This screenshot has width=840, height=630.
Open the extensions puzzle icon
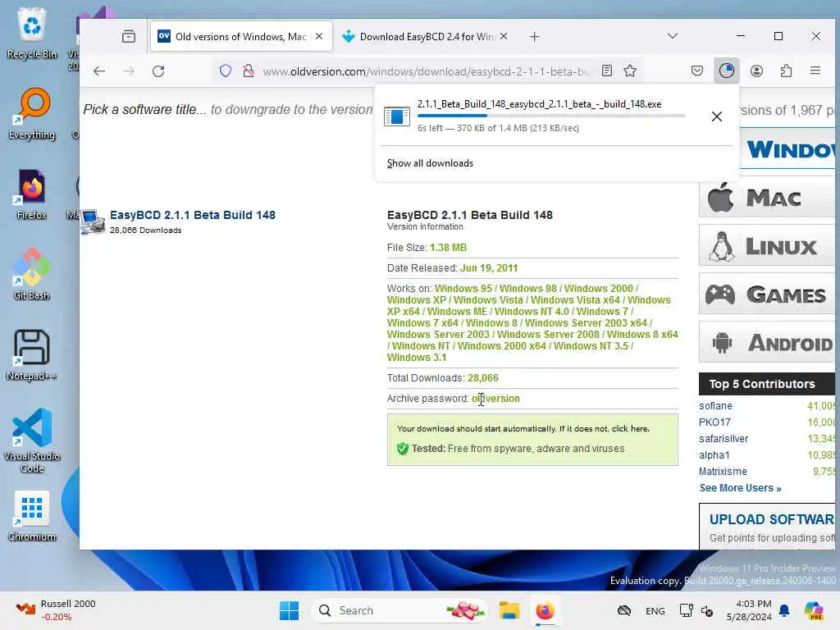point(786,71)
